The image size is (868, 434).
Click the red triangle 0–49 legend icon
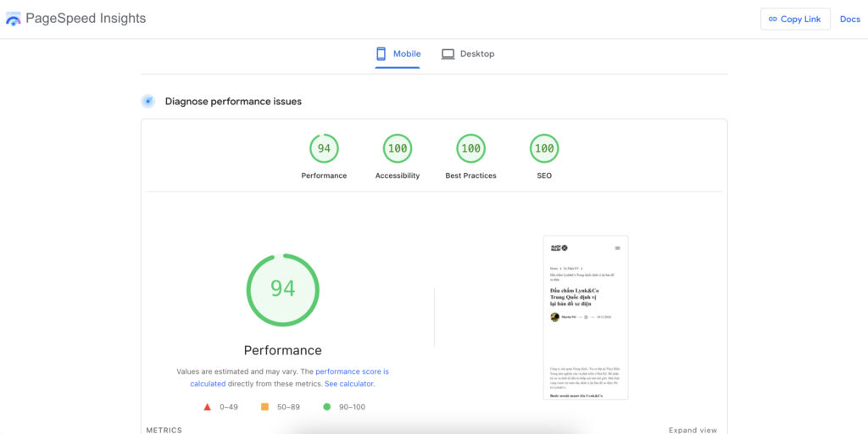coord(207,407)
